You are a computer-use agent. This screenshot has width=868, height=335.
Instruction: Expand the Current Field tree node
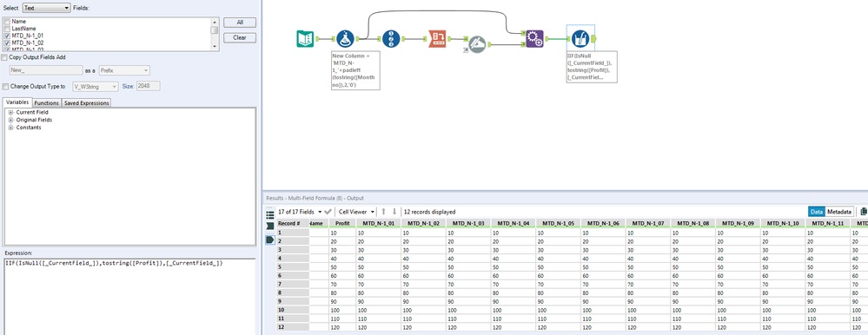tap(10, 112)
